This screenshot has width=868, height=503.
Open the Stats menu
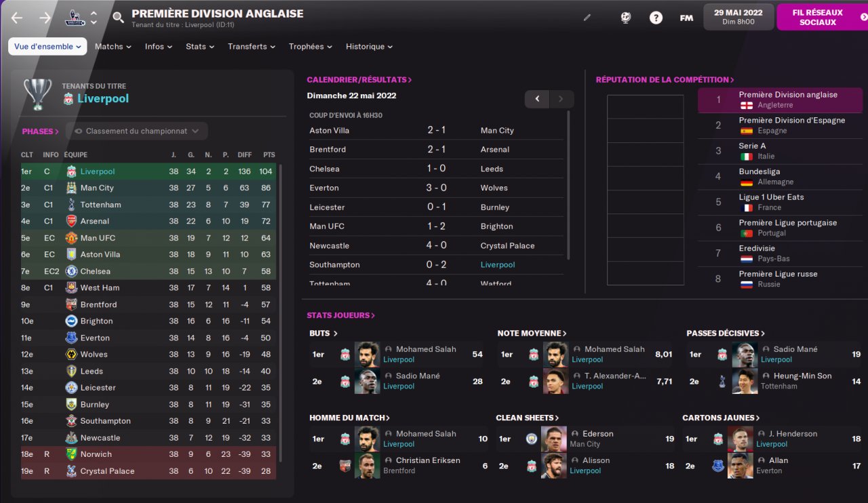[x=200, y=46]
